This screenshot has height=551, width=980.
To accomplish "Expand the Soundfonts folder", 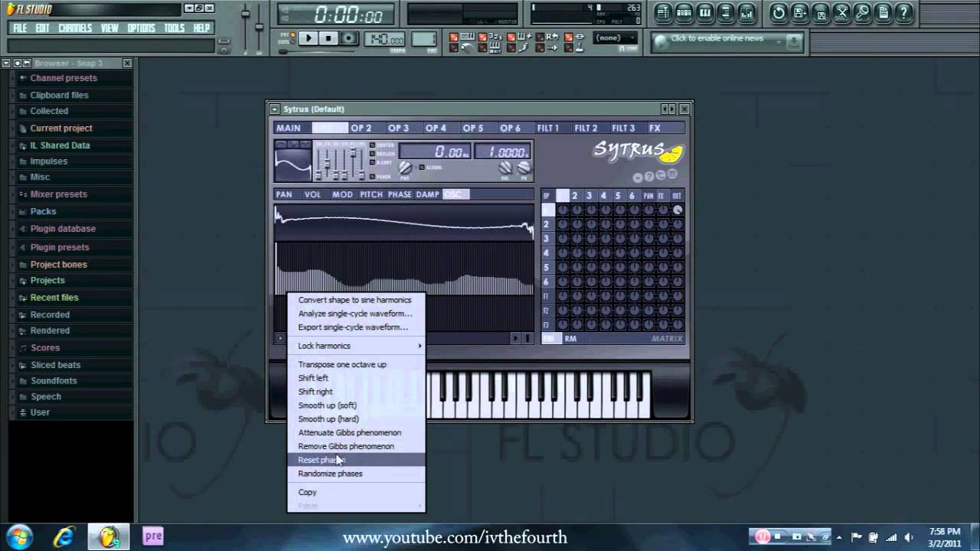I will point(54,381).
